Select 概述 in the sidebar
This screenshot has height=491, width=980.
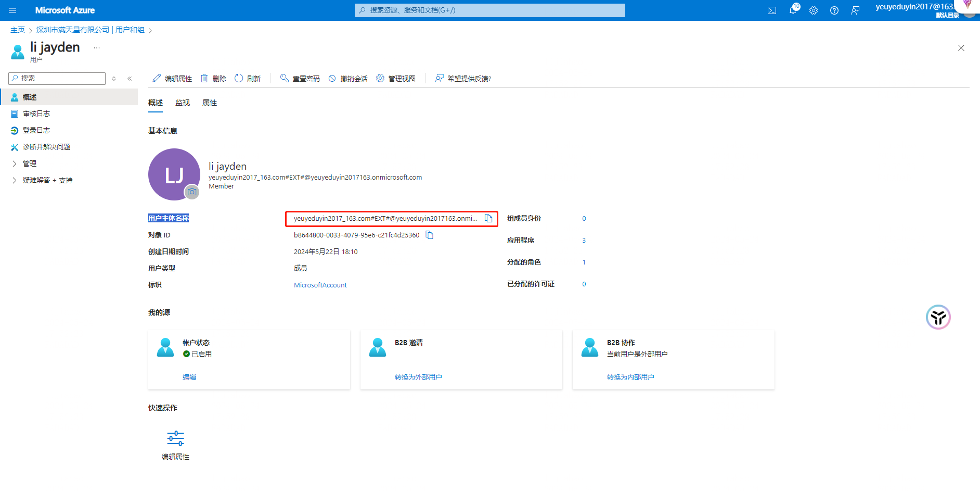coord(69,97)
